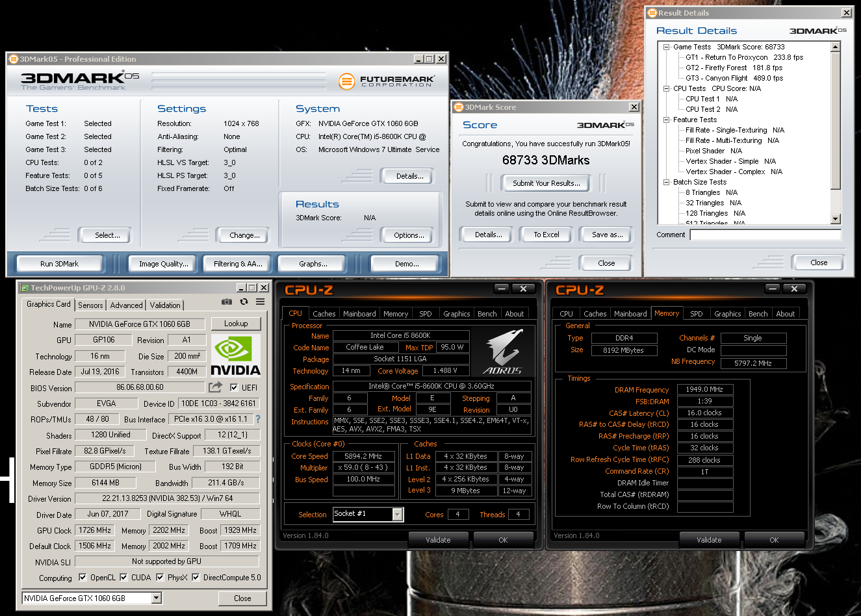This screenshot has width=861, height=616.
Task: Open Image Quality settings
Action: coord(164,264)
